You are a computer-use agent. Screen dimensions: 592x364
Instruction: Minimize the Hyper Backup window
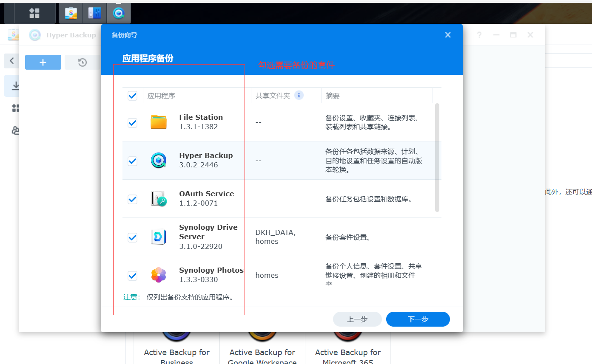point(496,35)
